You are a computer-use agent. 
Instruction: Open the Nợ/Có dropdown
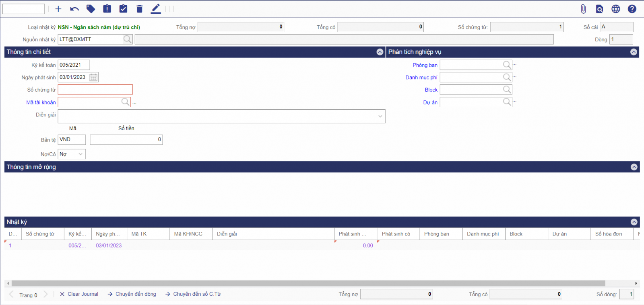click(x=80, y=154)
